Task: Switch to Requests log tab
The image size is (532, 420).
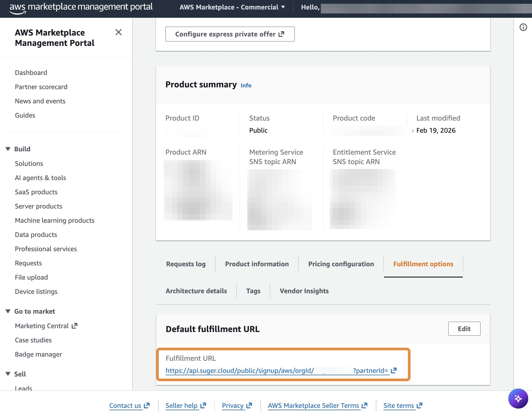Action: tap(186, 264)
